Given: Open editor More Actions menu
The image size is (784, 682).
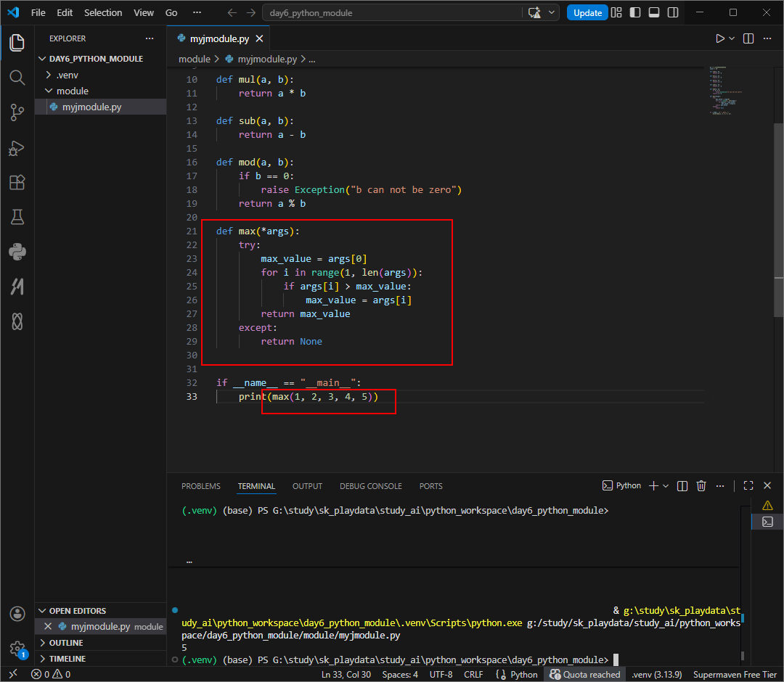Looking at the screenshot, I should [x=767, y=38].
